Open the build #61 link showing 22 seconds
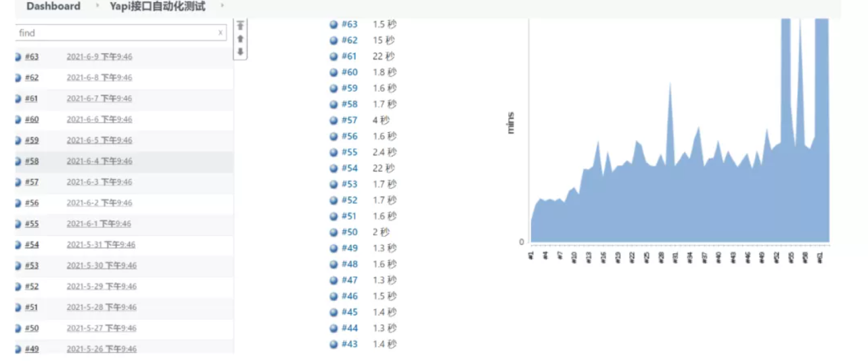Image resolution: width=868 pixels, height=364 pixels. click(349, 56)
